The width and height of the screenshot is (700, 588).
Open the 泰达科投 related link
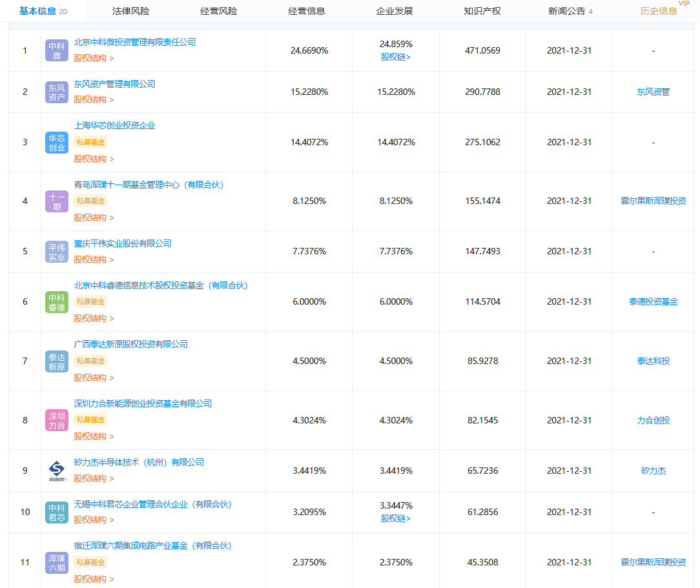click(x=653, y=361)
